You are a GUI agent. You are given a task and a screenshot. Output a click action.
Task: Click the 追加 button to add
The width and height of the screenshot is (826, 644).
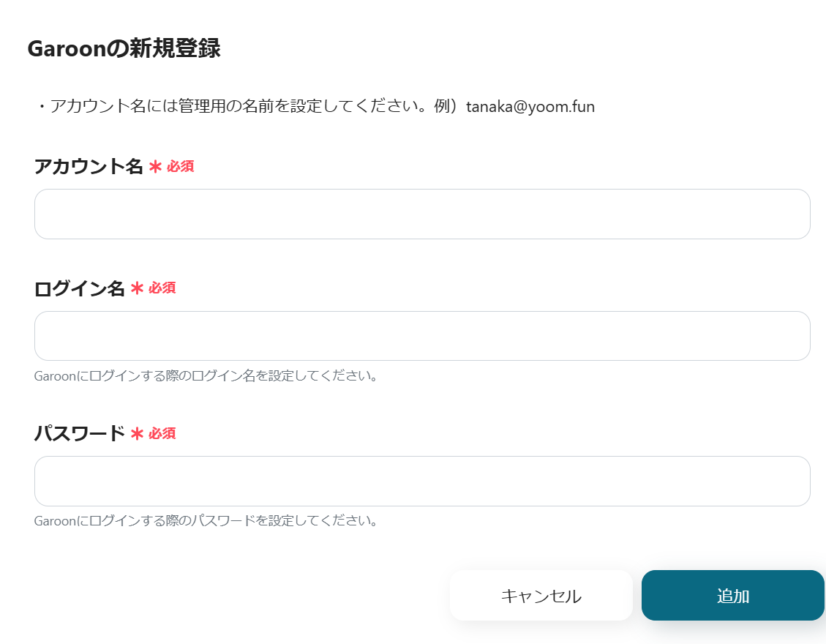click(733, 596)
